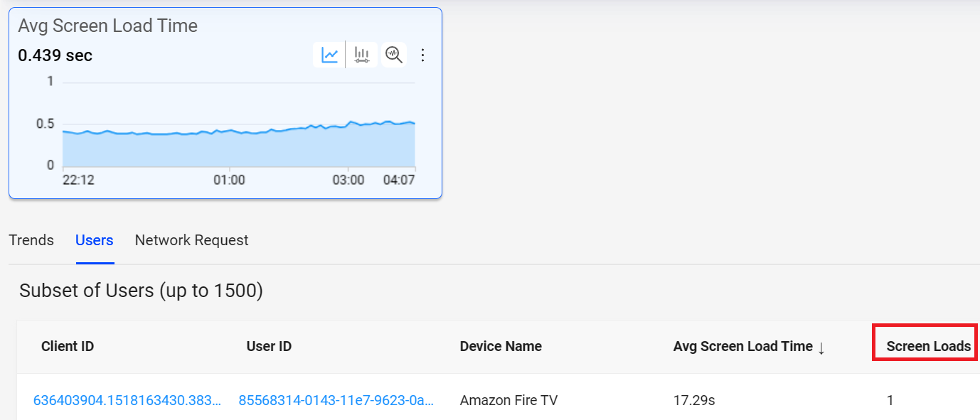Click the 03:00 point on the chart timeline
Viewport: 980px width, 420px height.
[x=348, y=180]
